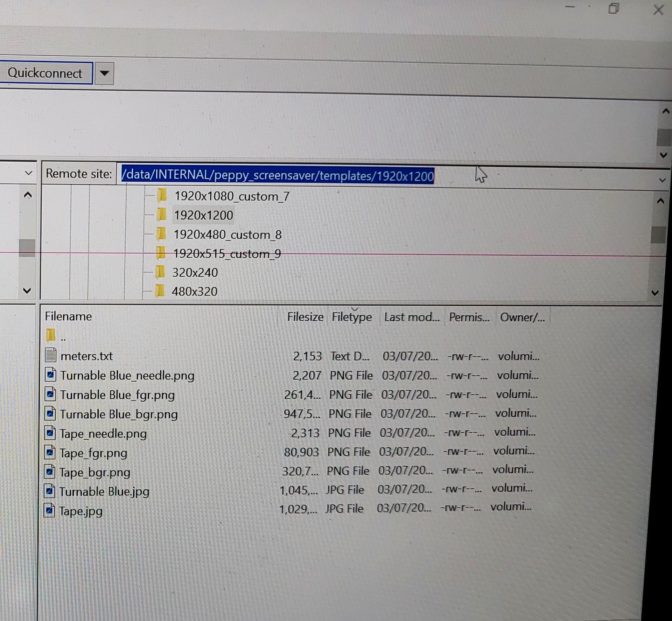Select Turnable Blue_needle.png file
The image size is (672, 621).
[x=127, y=375]
